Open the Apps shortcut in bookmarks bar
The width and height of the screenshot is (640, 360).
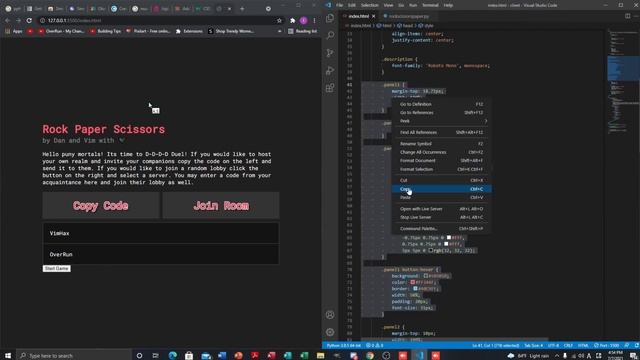click(14, 31)
